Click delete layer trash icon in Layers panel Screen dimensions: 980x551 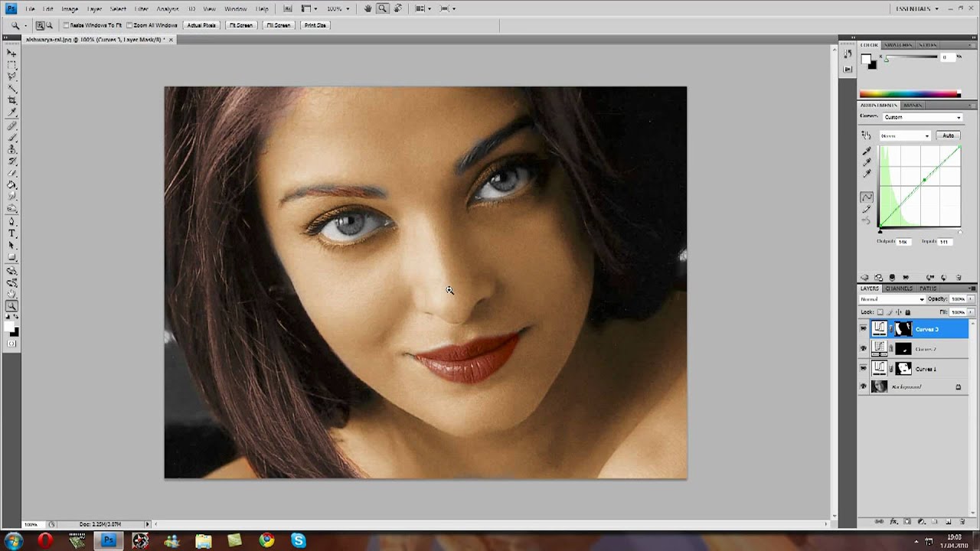point(962,521)
